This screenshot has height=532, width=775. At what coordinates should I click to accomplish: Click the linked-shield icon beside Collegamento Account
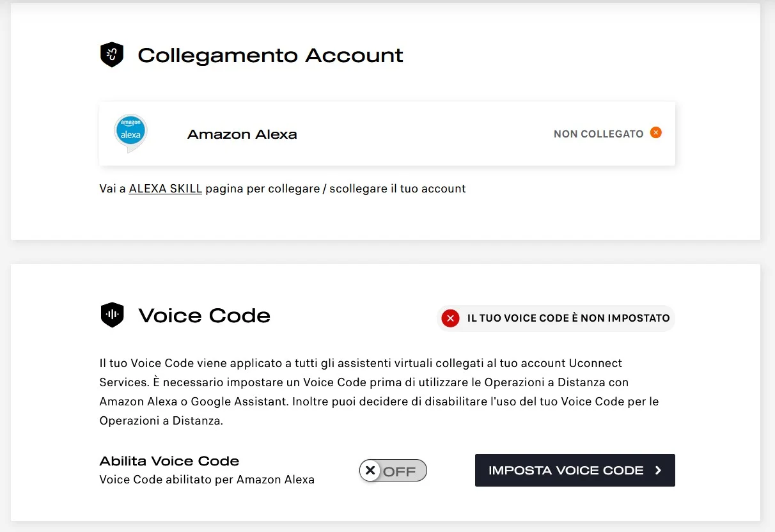tap(112, 55)
